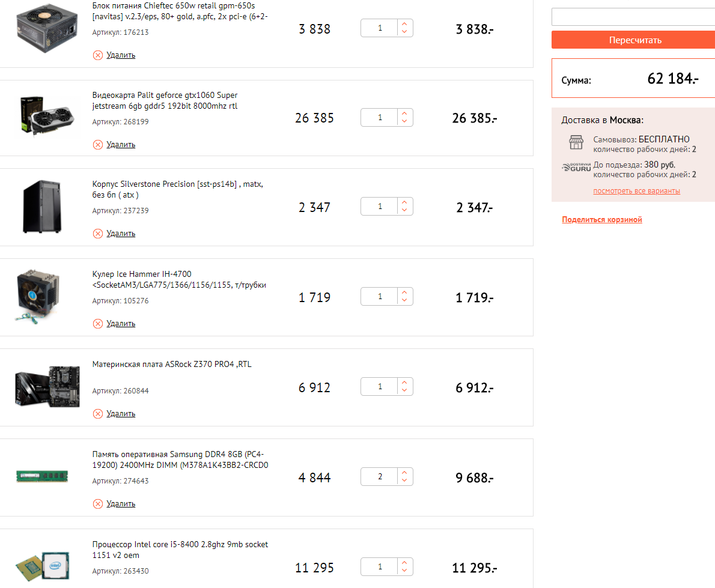Click delete circle icon for Silverstone case
Image resolution: width=715 pixels, height=588 pixels.
click(98, 234)
